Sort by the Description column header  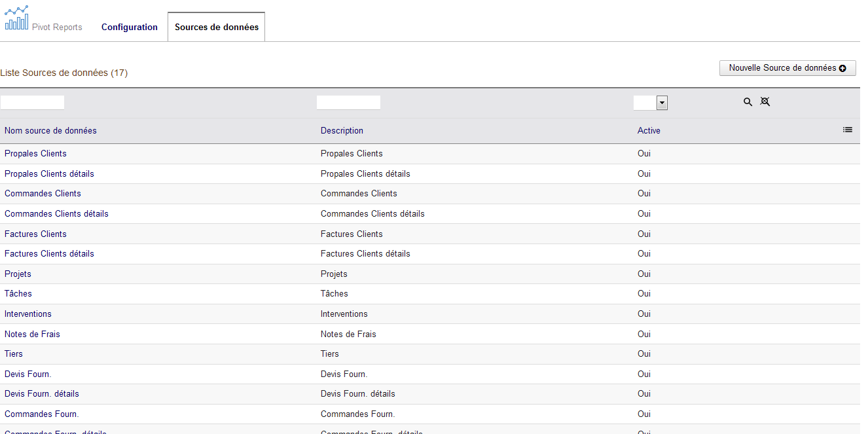(x=342, y=131)
